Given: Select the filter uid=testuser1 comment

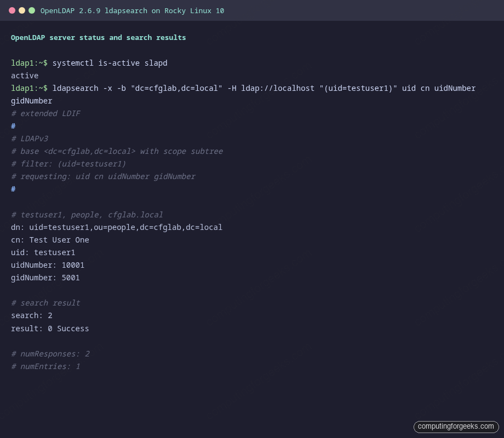Looking at the screenshot, I should (68, 164).
